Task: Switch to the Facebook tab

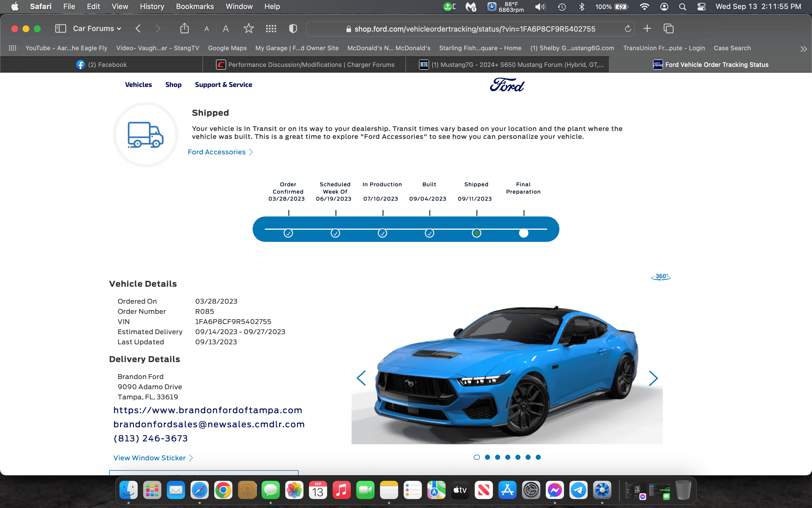Action: 101,65
